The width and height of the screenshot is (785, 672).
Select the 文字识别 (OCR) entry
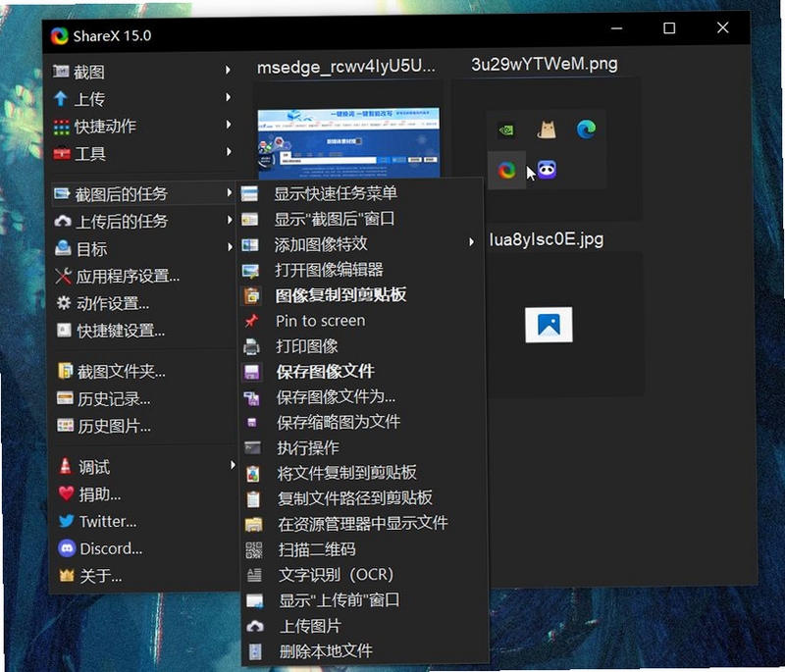point(336,575)
